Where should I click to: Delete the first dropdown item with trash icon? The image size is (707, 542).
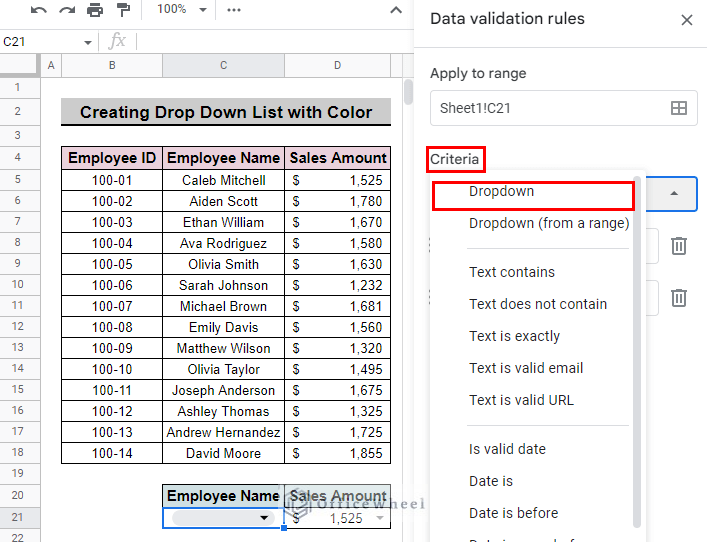click(x=679, y=246)
